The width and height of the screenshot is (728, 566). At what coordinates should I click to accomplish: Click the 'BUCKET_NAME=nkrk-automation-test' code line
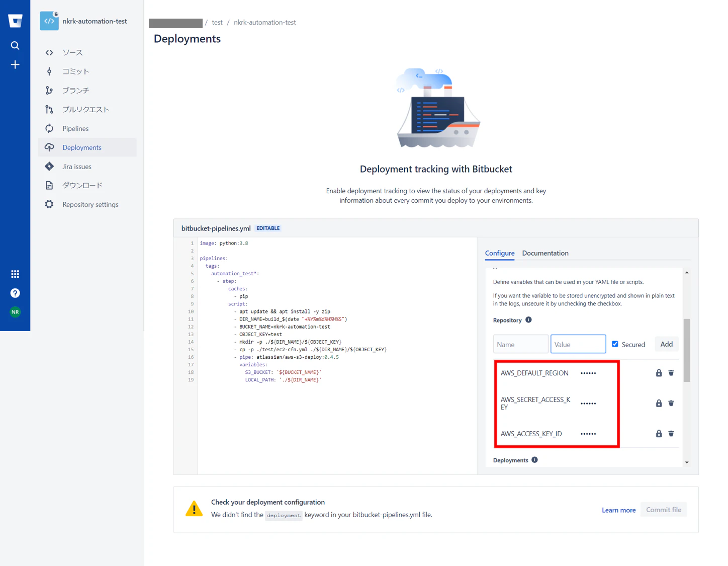click(x=285, y=327)
